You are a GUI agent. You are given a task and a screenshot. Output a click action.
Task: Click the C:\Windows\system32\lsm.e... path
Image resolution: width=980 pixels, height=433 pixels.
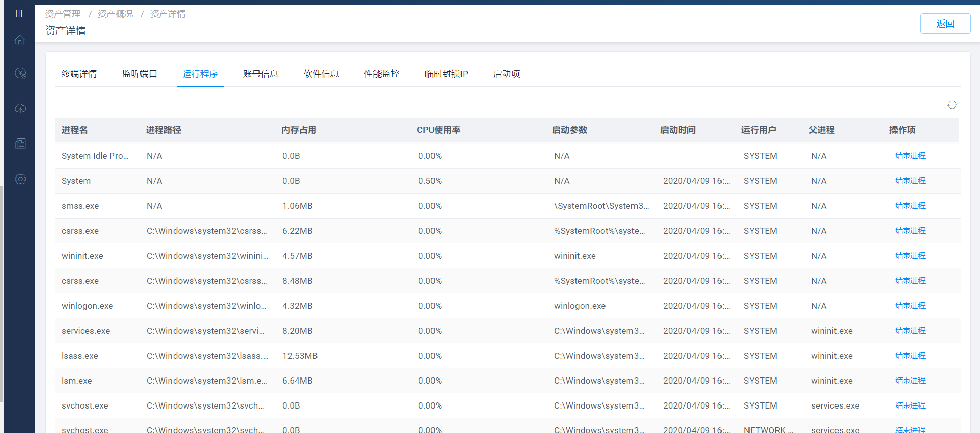tap(207, 381)
